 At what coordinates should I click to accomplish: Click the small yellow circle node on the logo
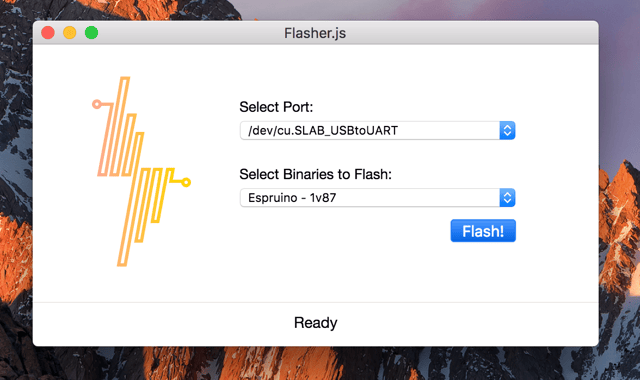tap(186, 182)
